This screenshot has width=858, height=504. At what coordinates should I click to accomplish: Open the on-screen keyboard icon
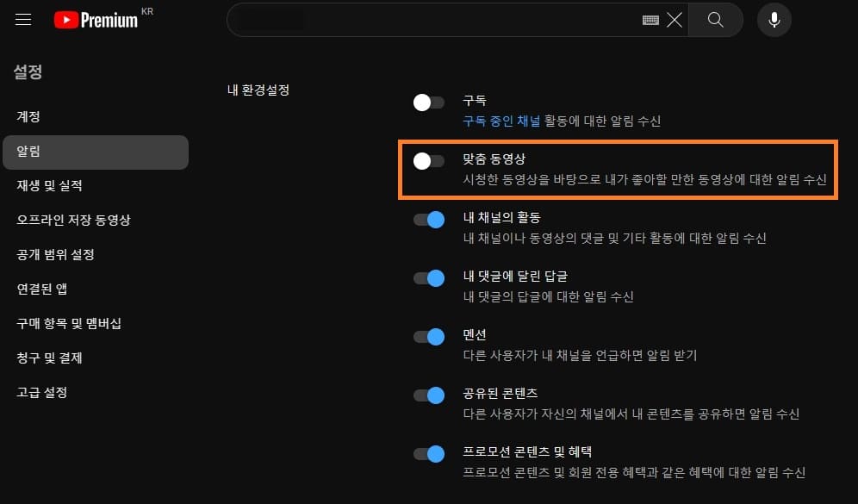(650, 21)
